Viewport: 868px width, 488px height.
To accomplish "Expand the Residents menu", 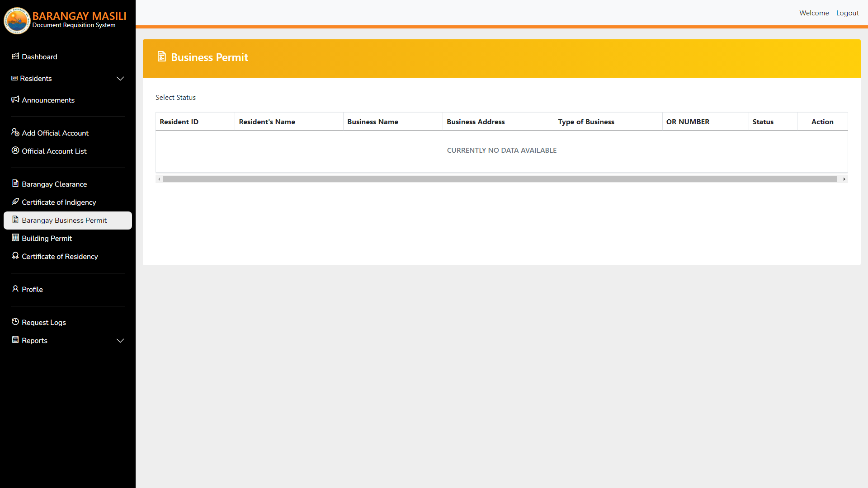I will click(120, 79).
